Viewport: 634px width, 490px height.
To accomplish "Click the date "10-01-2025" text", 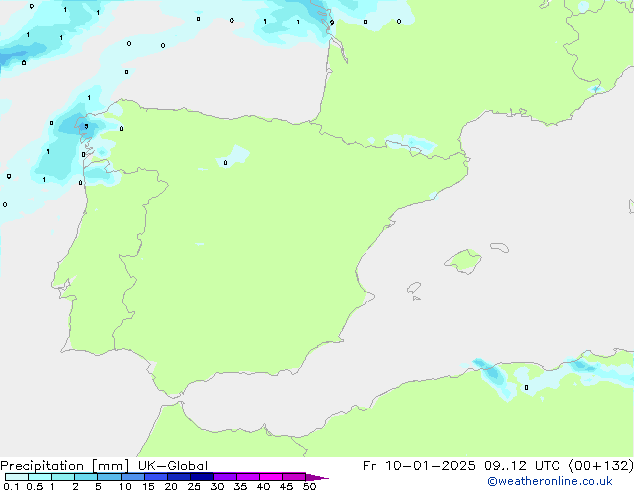I will pos(430,466).
